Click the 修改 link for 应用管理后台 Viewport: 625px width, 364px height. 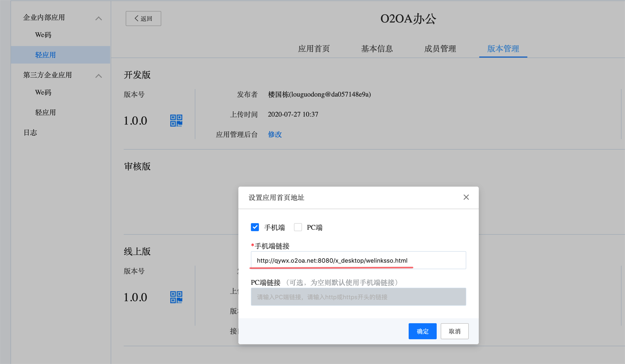(x=275, y=134)
